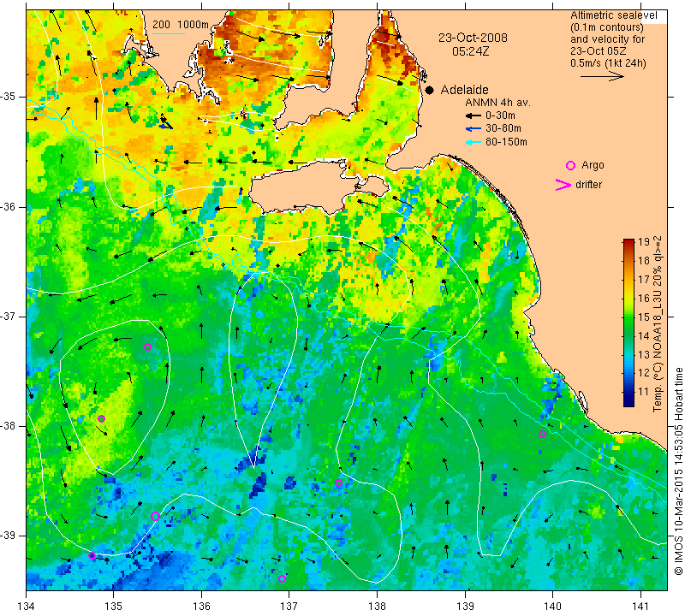Click the latitude -38 axis label
Image resolution: width=685 pixels, height=616 pixels.
(x=8, y=426)
